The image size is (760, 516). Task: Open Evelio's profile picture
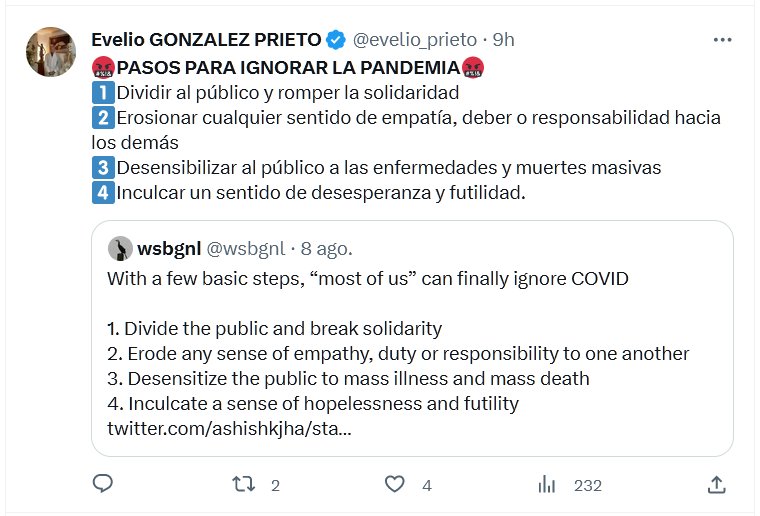(50, 52)
